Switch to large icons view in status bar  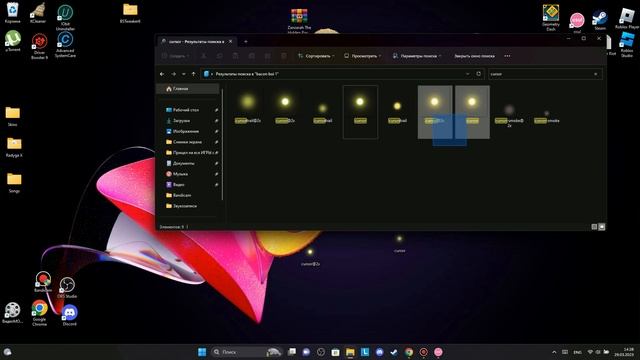point(602,227)
